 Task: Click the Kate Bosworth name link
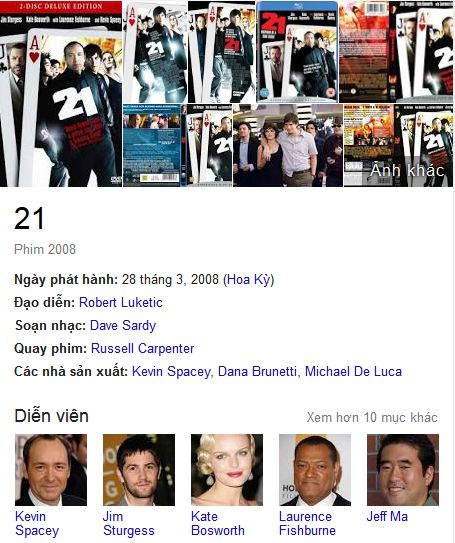pyautogui.click(x=217, y=523)
